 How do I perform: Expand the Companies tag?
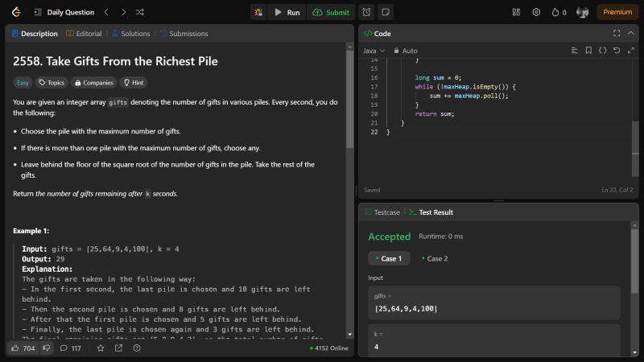[93, 83]
